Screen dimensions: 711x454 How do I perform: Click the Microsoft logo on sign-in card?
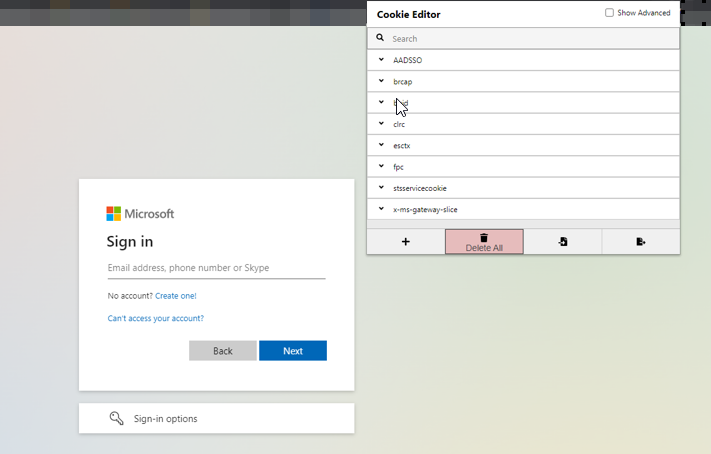point(140,214)
